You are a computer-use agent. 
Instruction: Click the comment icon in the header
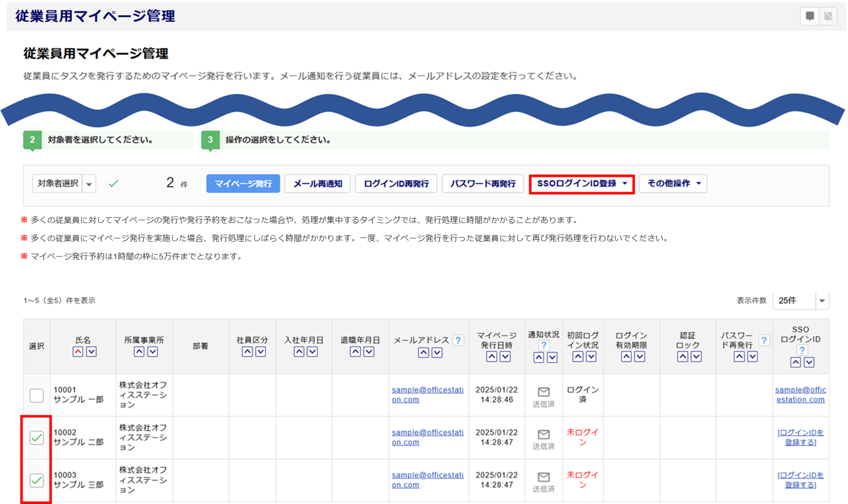click(x=809, y=16)
